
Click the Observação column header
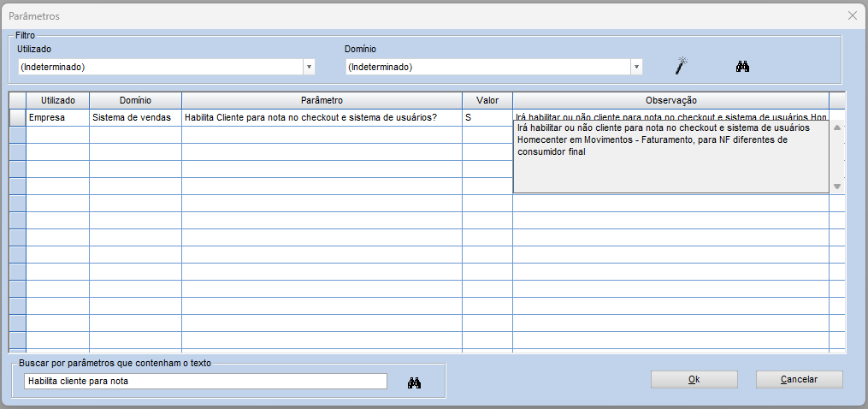(670, 101)
